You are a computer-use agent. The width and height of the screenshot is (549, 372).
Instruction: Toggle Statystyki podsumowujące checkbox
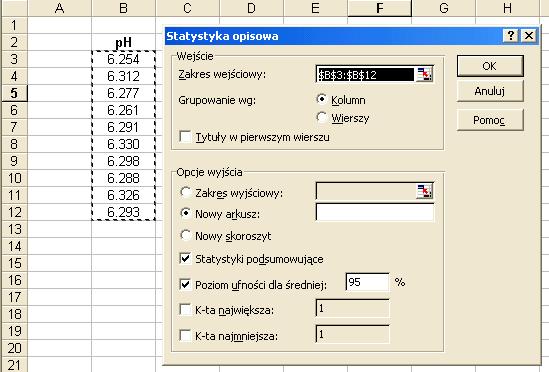pyautogui.click(x=185, y=259)
